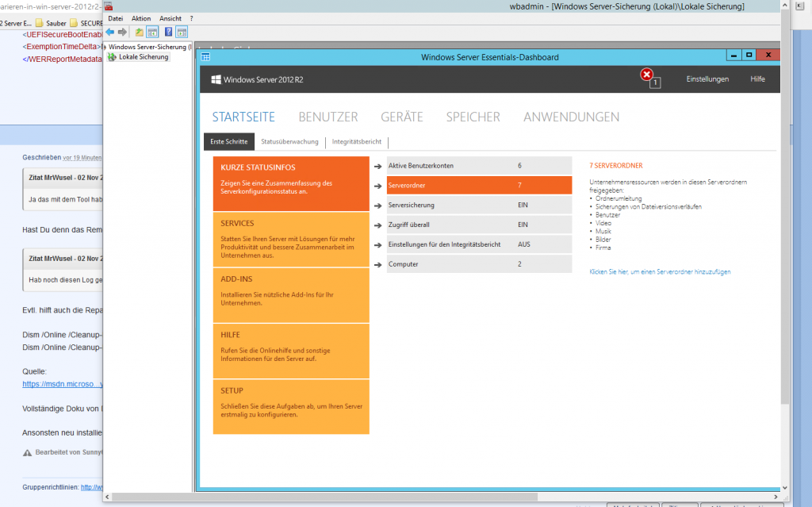
Task: Open Hilfe in the Dashboard header
Action: 757,79
